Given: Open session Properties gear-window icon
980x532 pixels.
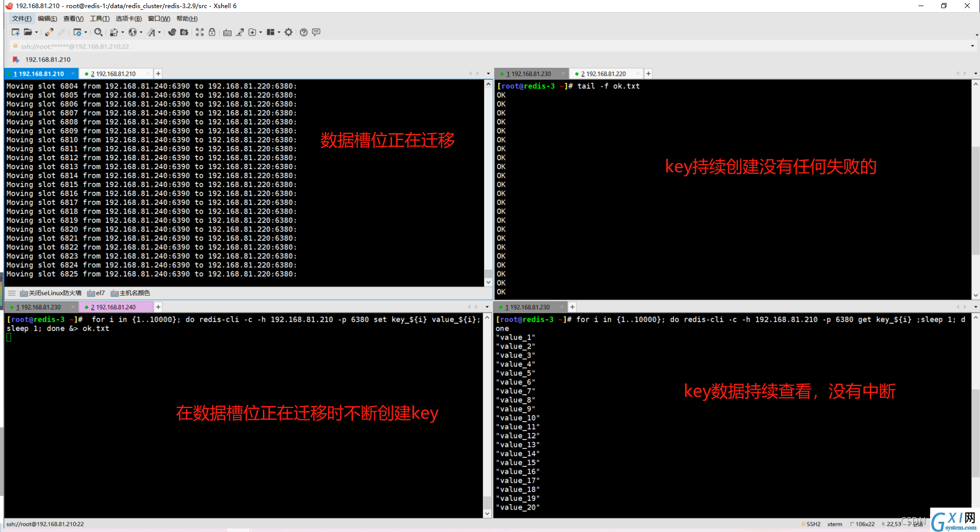Looking at the screenshot, I should coord(77,32).
